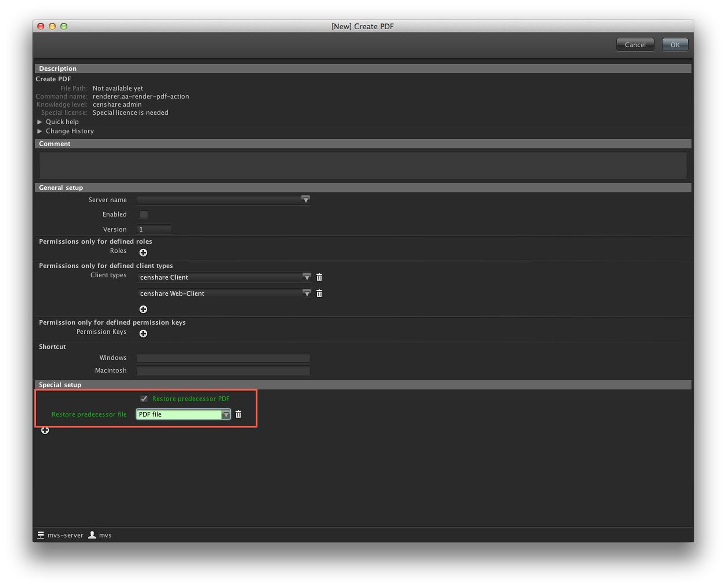Screen dimensions: 727x588
Task: Delete the Restore predecessor file entry
Action: (239, 414)
